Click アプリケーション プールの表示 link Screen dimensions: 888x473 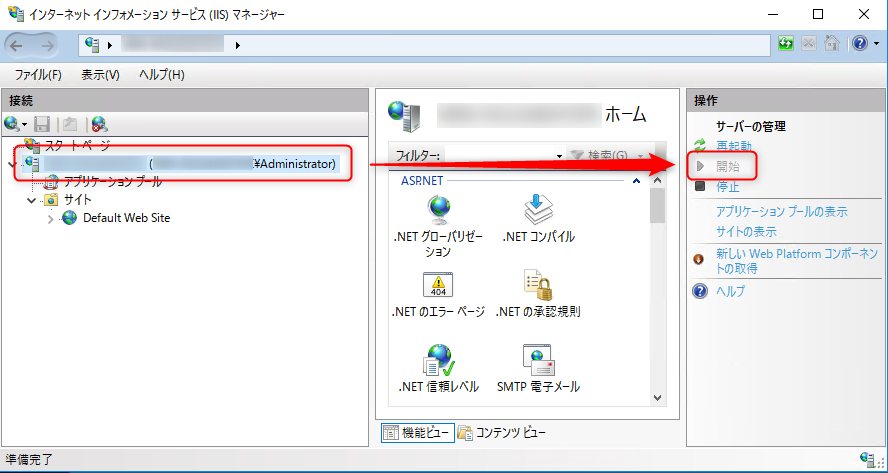[x=781, y=212]
